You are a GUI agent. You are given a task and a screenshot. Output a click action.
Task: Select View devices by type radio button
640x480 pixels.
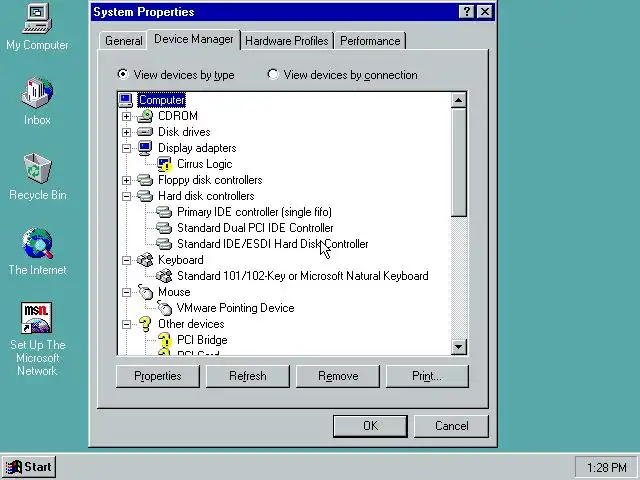point(122,74)
